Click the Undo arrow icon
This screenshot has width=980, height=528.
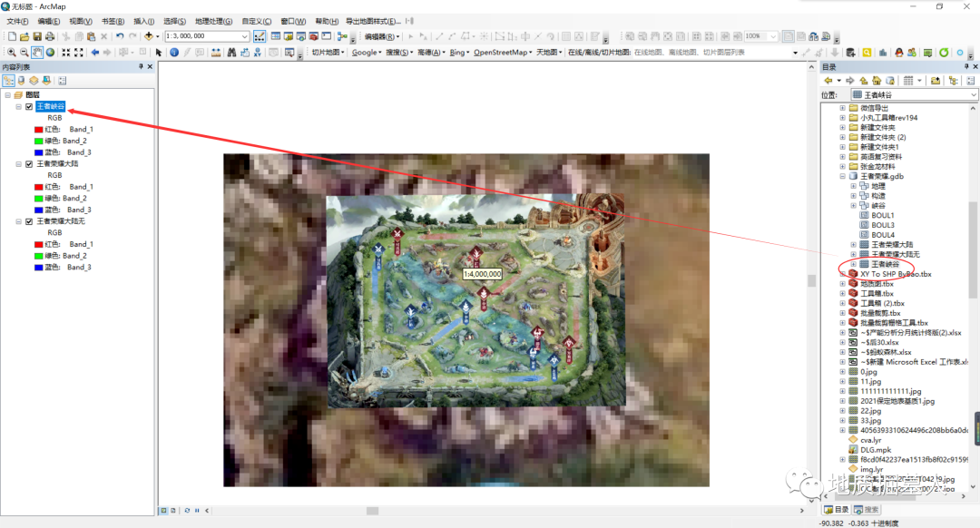[x=120, y=37]
